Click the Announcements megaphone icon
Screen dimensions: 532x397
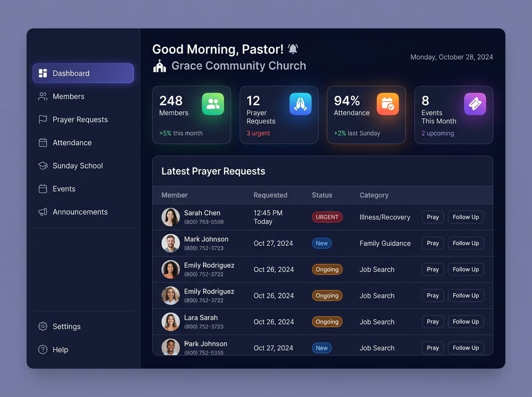coord(43,211)
